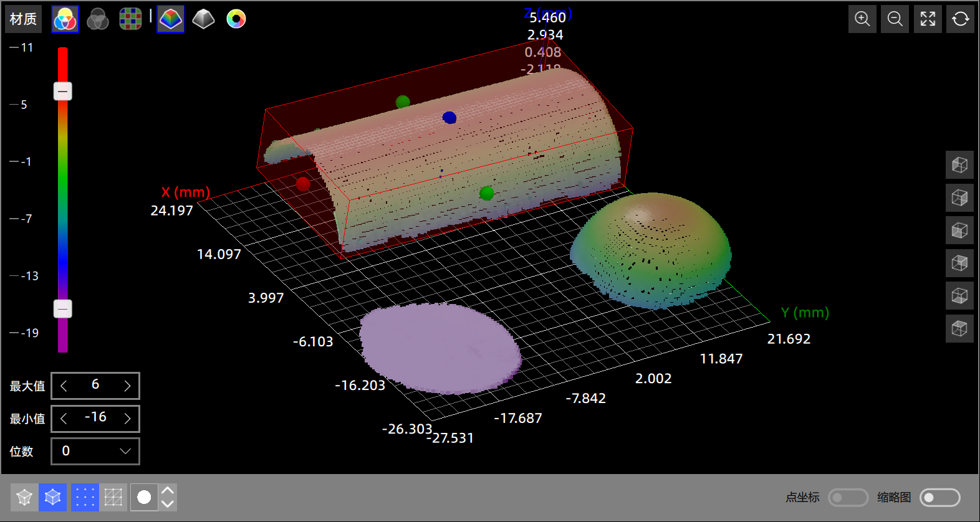Toggle the 缩略图 switch
980x522 pixels.
click(x=939, y=497)
